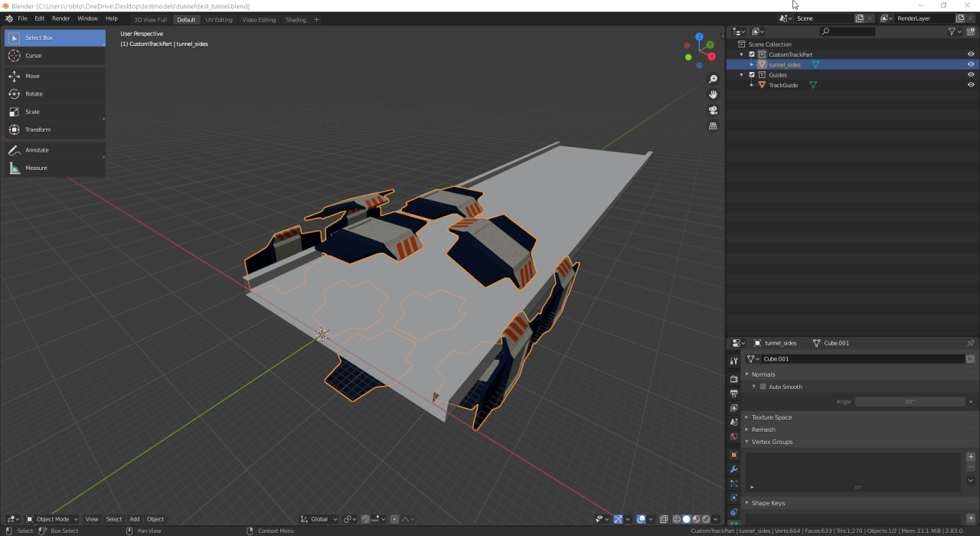The width and height of the screenshot is (980, 536).
Task: Click the Cube.001 mesh name field
Action: pos(861,358)
